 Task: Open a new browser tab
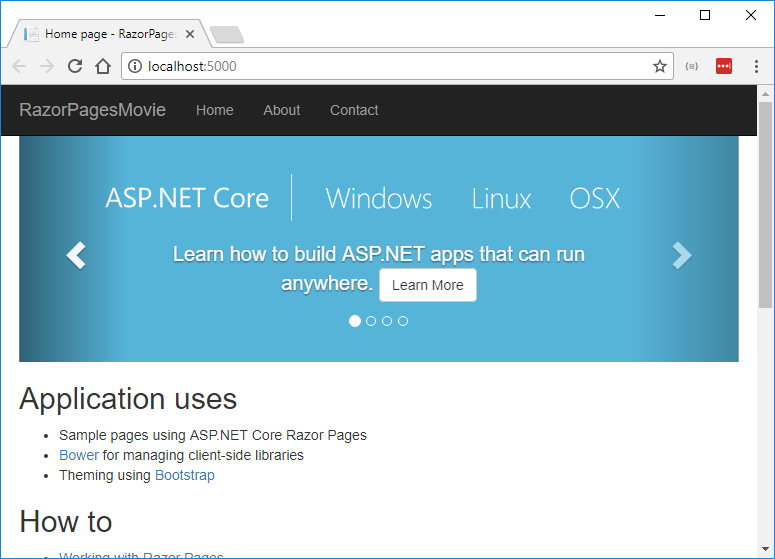[227, 35]
